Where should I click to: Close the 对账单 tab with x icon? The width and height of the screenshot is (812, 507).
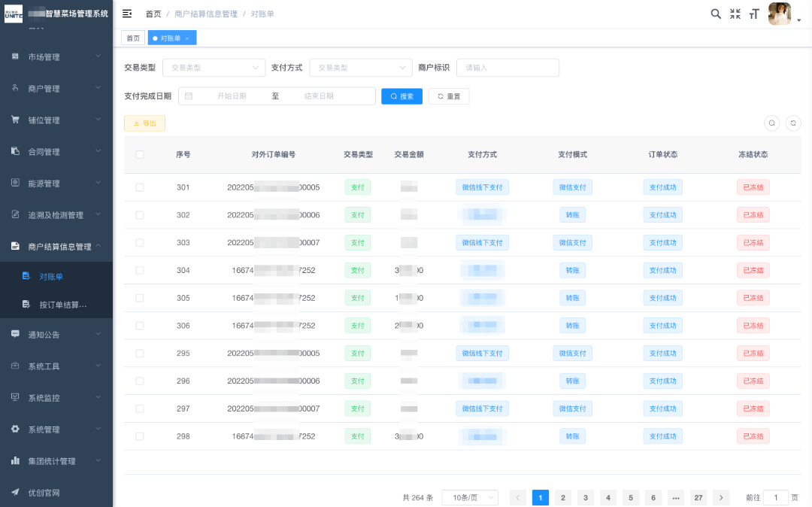point(187,38)
